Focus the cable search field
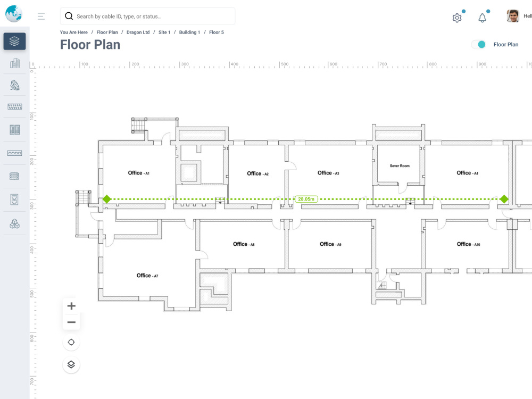The image size is (532, 399). tap(147, 16)
